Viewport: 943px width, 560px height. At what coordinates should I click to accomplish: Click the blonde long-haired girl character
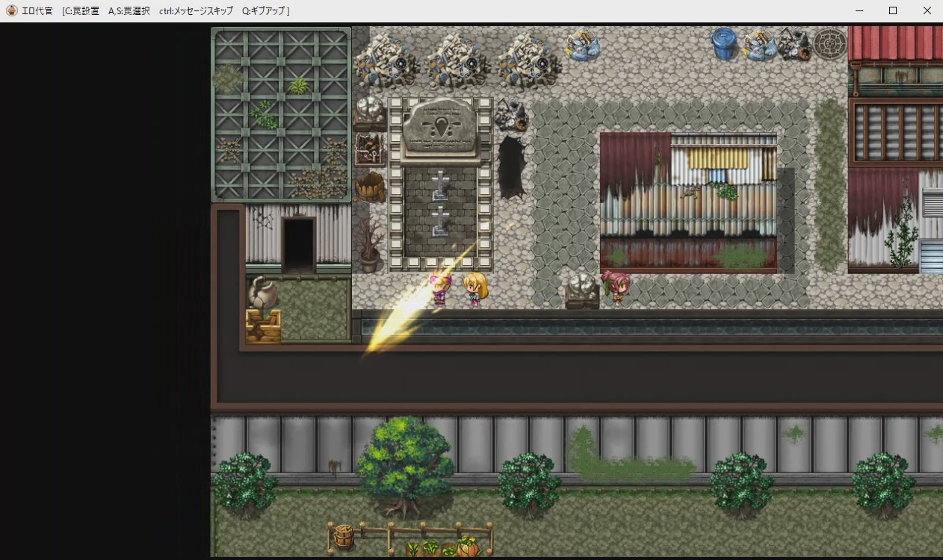coord(475,289)
